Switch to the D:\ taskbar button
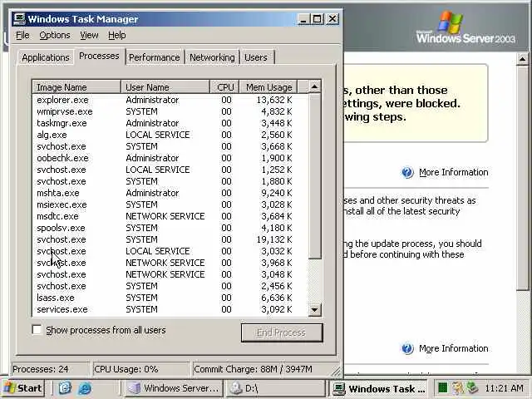Screen dimensions: 532x399 [x=276, y=388]
